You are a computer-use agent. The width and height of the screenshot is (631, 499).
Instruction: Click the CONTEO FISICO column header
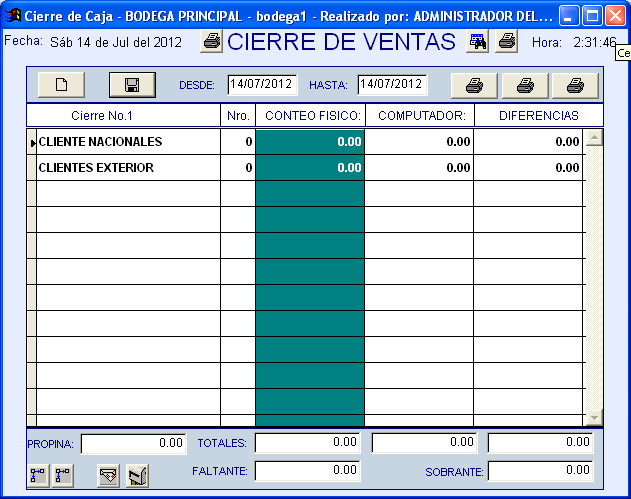[x=313, y=116]
